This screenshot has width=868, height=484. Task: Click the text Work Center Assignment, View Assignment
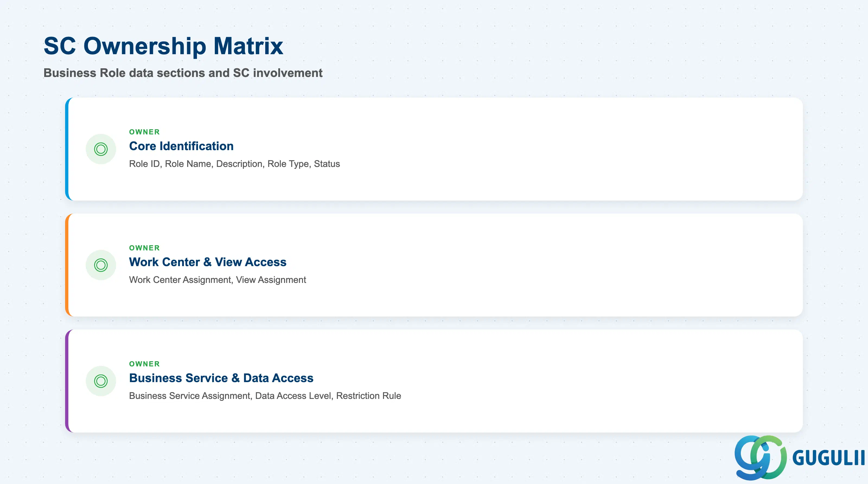(218, 280)
